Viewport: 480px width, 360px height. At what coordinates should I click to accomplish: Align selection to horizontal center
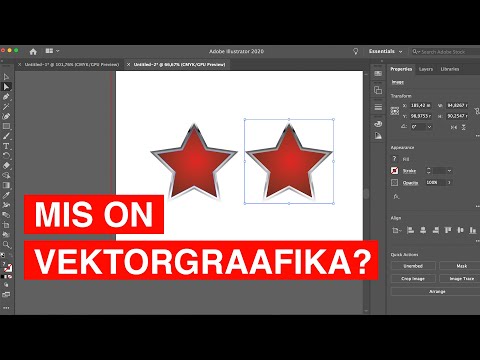coord(423,230)
